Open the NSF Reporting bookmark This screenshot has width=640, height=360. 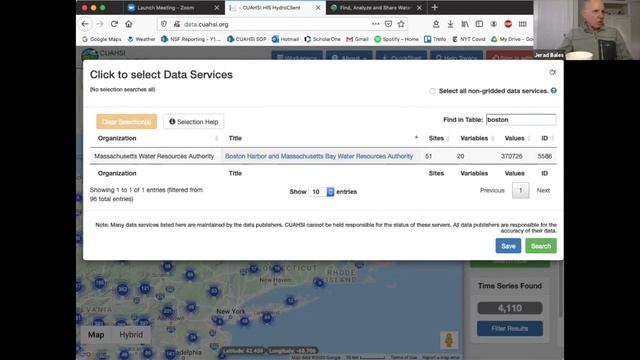(x=191, y=39)
